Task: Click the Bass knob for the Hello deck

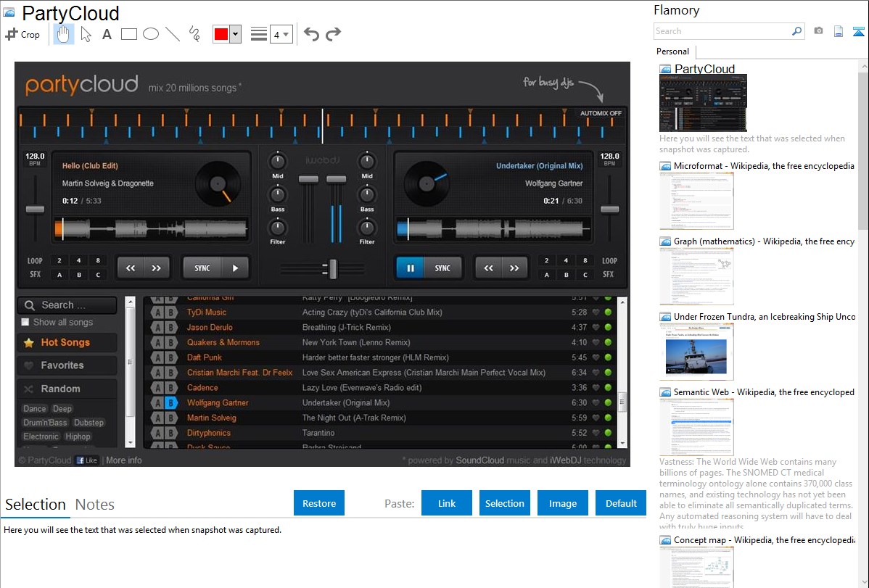Action: [x=278, y=194]
